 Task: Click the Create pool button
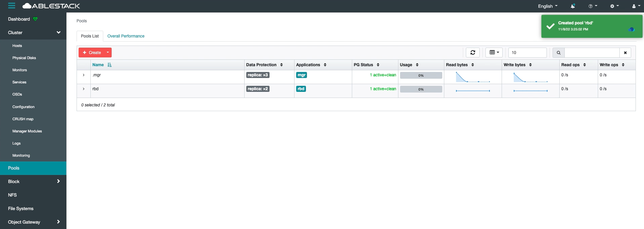[x=92, y=52]
